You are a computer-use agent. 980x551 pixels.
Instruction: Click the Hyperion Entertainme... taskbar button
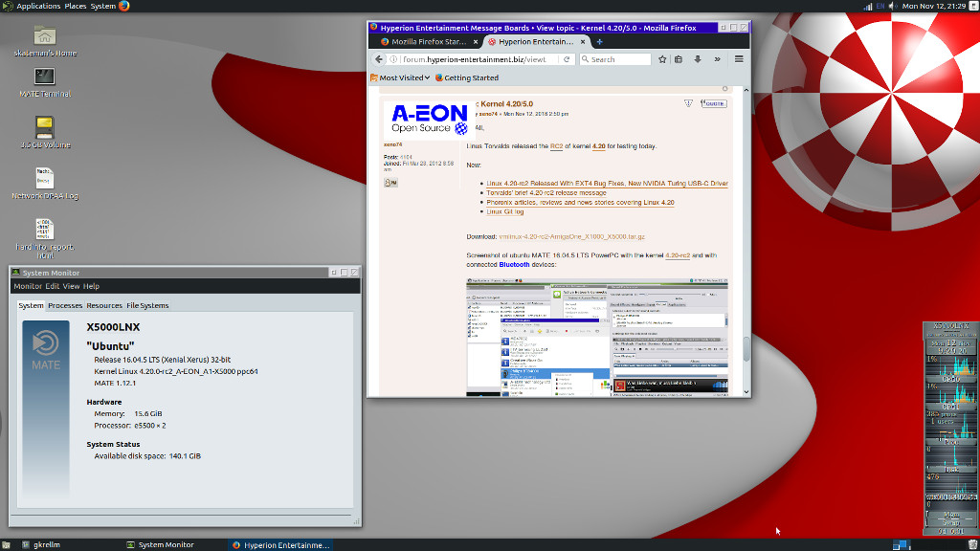281,544
